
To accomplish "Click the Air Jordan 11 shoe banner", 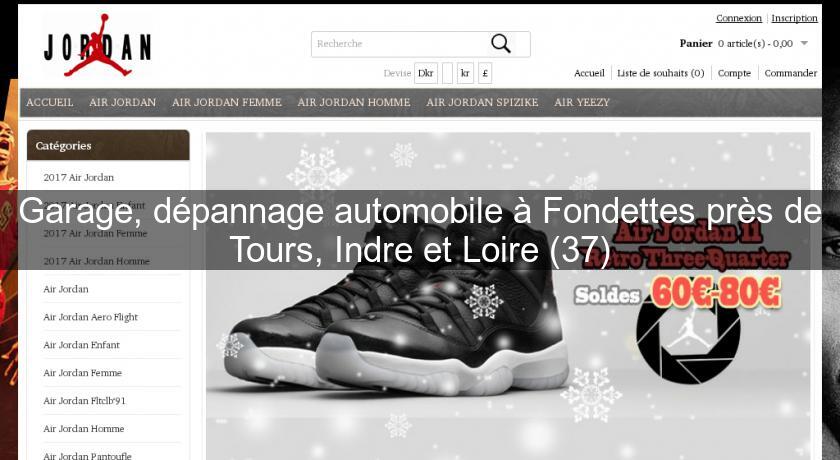I will click(x=508, y=296).
